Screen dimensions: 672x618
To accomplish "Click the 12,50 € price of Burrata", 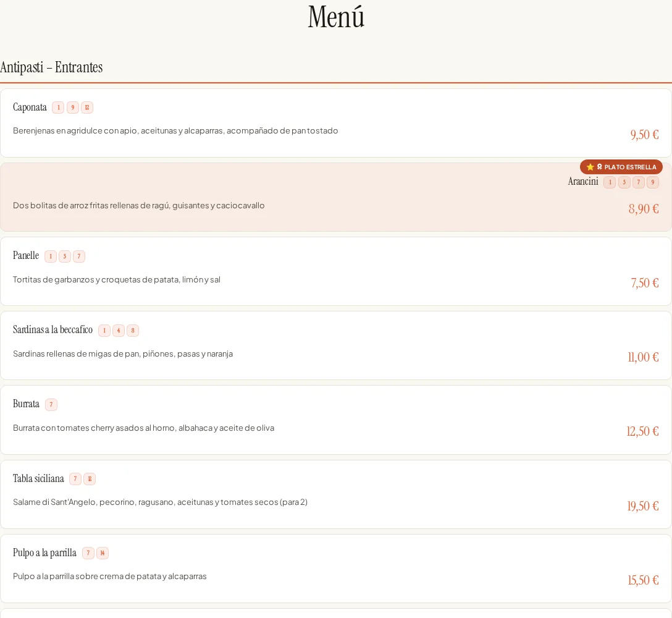I will click(x=642, y=431).
